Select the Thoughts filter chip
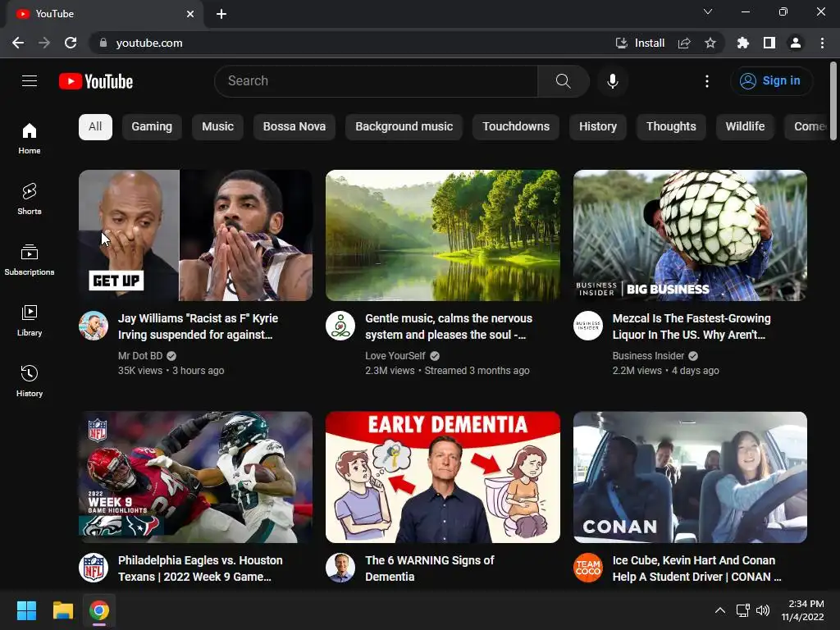 (x=671, y=126)
